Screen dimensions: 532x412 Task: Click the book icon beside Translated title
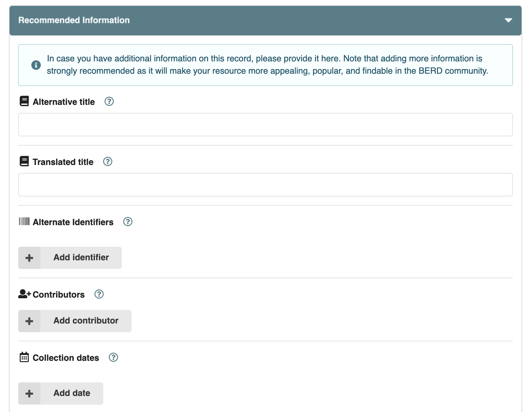[24, 161]
